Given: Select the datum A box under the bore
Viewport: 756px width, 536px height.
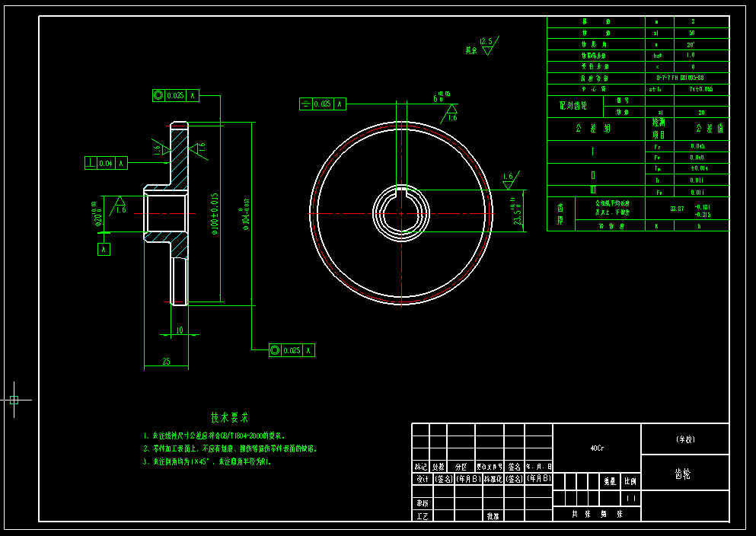Looking at the screenshot, I should tap(104, 249).
